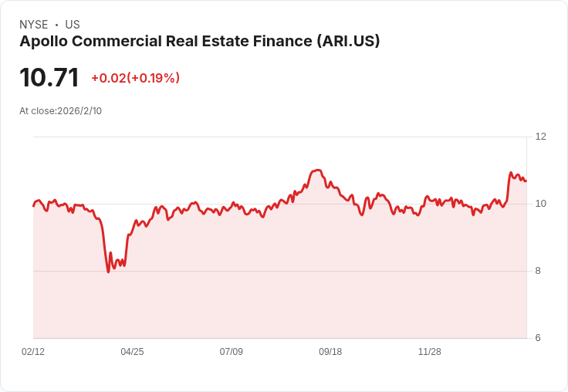Click the 09/18 date label on the axis

(x=330, y=351)
